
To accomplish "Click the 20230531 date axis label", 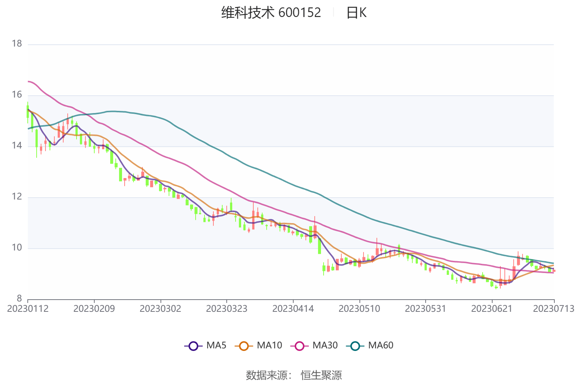I will 425,308.
